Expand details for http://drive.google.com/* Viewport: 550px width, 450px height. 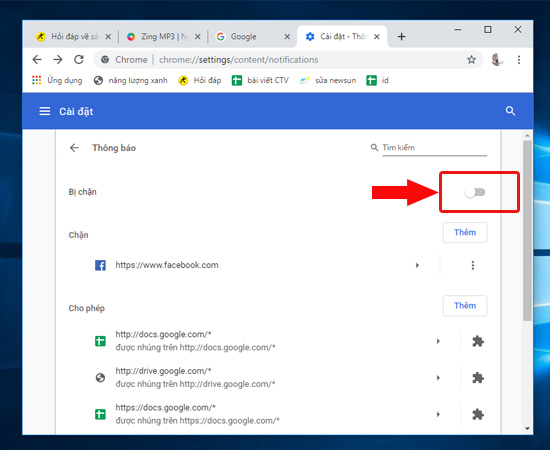pos(438,378)
